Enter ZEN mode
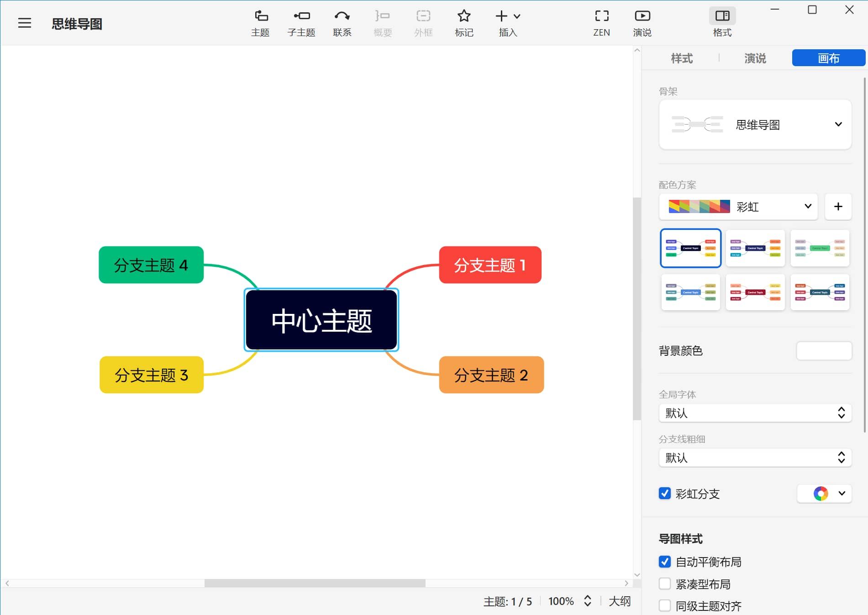 602,21
